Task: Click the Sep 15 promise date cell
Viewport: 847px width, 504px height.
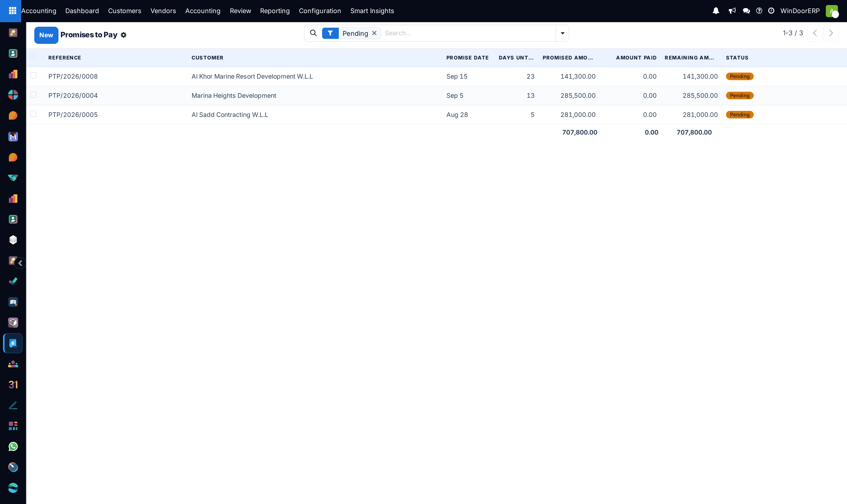Action: tap(457, 76)
